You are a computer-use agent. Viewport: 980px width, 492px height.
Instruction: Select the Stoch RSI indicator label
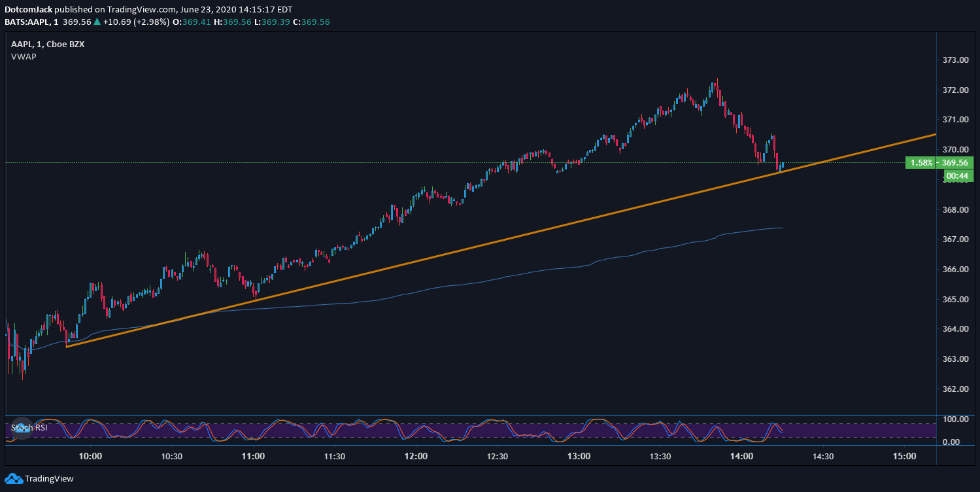[x=29, y=428]
